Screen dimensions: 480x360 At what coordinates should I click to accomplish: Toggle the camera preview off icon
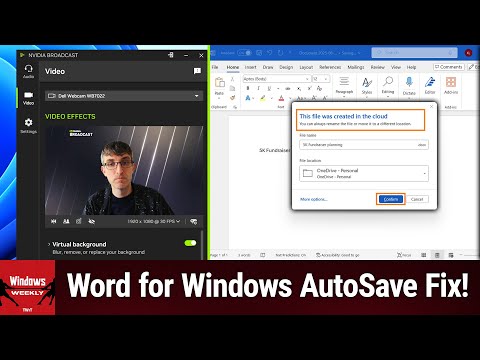(x=91, y=221)
